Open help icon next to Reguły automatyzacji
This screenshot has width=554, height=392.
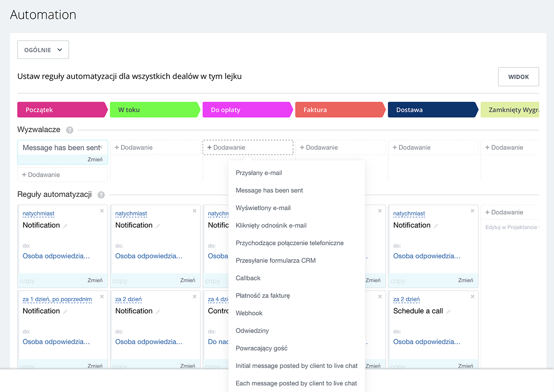coord(101,195)
